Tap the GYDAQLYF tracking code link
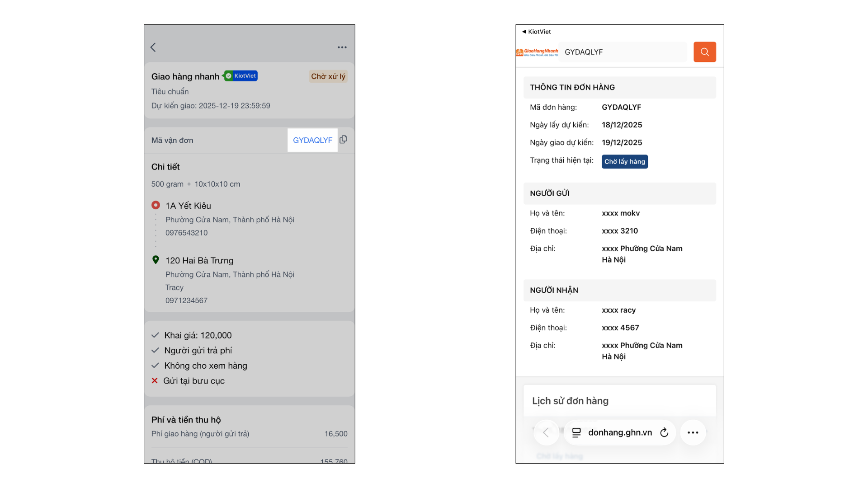Viewport: 868px width, 488px height. pos(312,140)
